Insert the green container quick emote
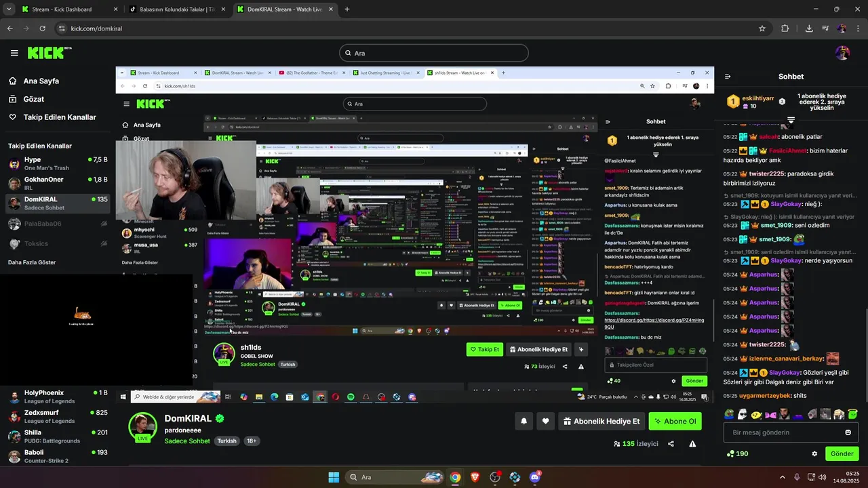Screen dimensions: 868x488 point(852,414)
